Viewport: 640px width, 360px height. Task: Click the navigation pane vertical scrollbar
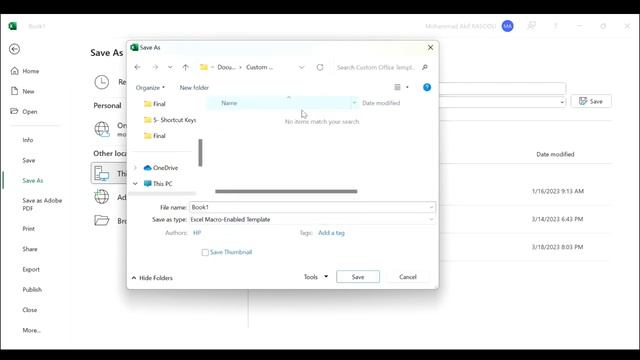(200, 153)
